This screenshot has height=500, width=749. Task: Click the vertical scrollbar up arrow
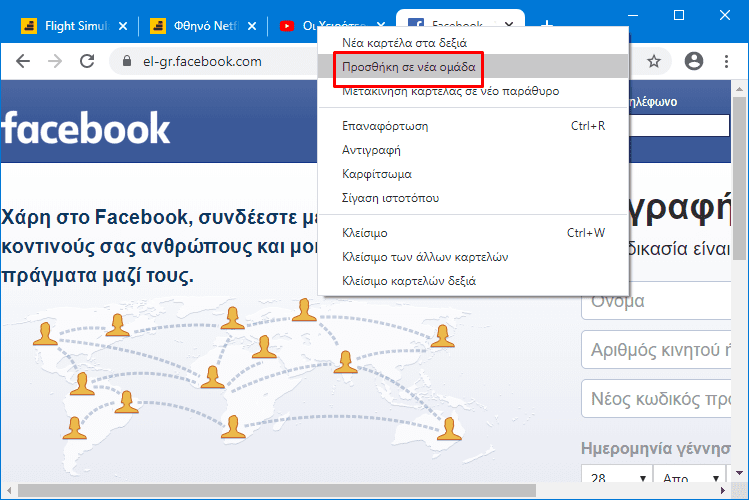(739, 89)
